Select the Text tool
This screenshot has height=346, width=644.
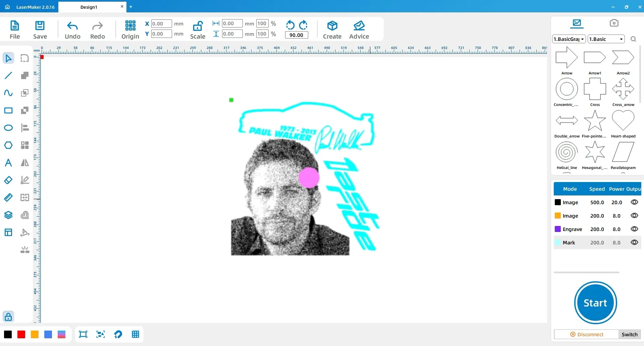(x=8, y=163)
